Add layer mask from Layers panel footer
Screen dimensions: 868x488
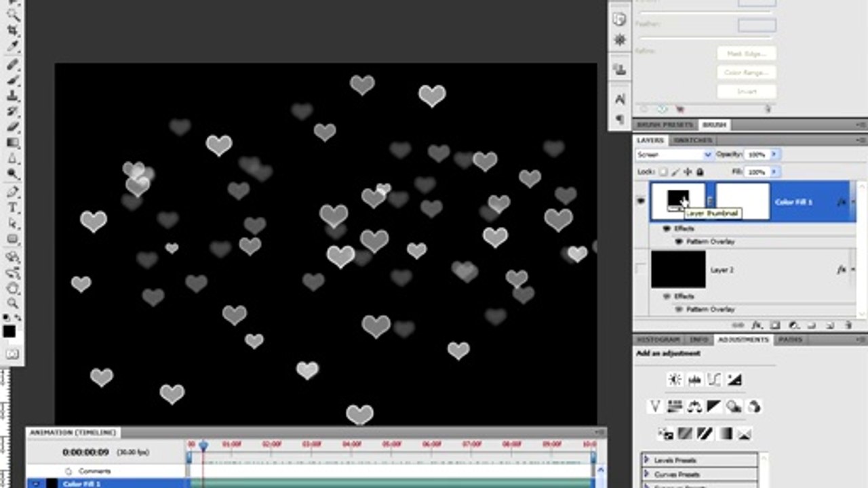(x=775, y=326)
